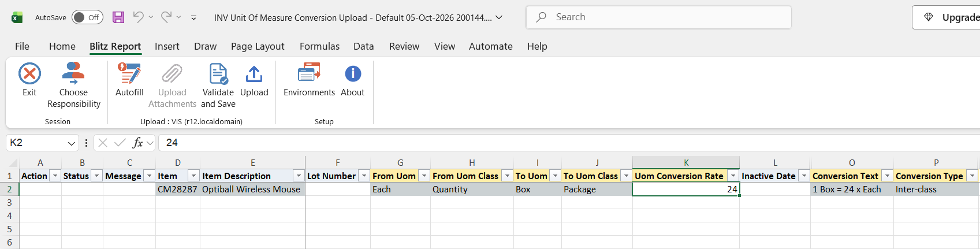Click Validate and Save icon
This screenshot has height=249, width=980.
pos(218,74)
